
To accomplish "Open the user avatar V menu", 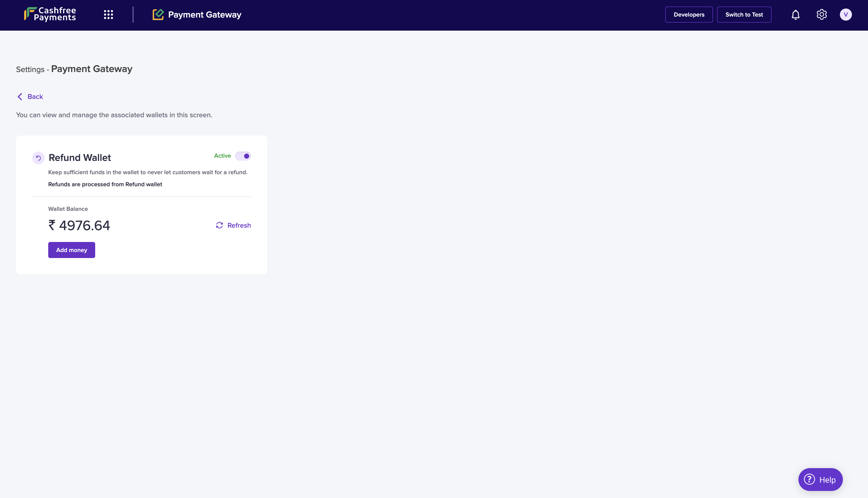I will (x=845, y=15).
